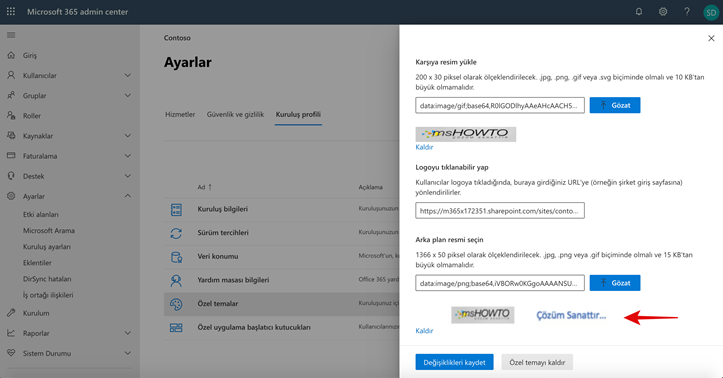This screenshot has height=378, width=723.
Task: Expand the Raporlar menu chevron
Action: point(128,333)
